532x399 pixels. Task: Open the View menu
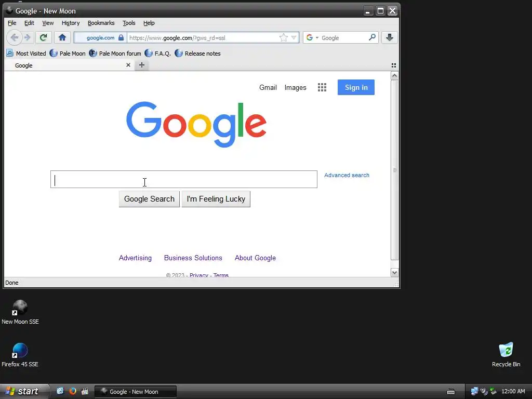[x=48, y=23]
